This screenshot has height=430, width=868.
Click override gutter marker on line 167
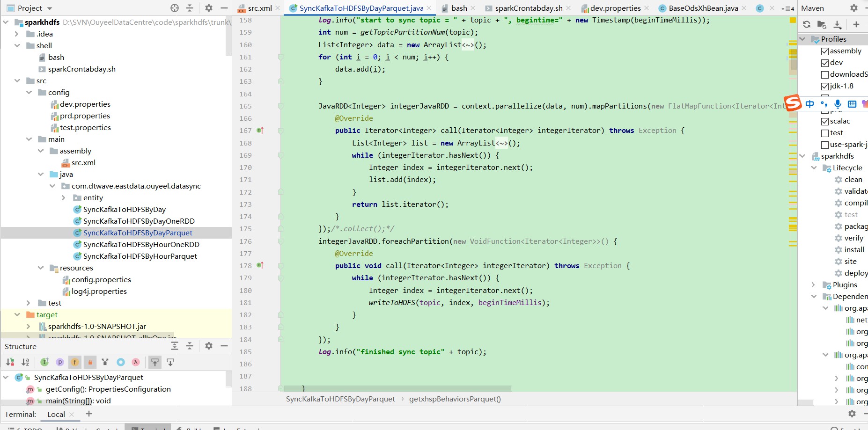(260, 131)
